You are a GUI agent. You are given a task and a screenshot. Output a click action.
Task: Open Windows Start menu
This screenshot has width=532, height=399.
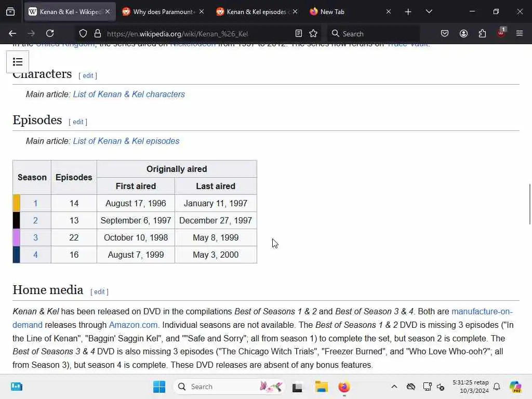tap(159, 387)
